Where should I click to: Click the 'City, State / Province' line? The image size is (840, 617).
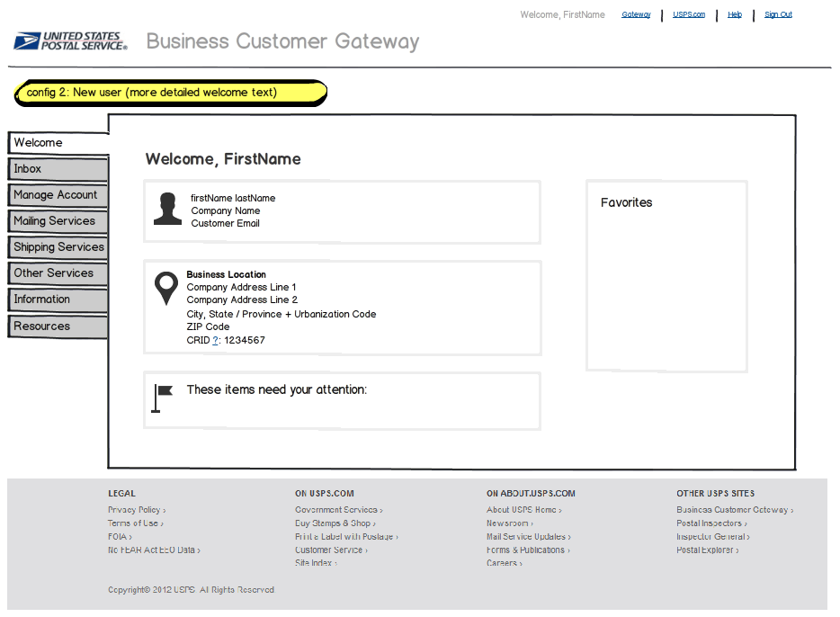tap(281, 314)
